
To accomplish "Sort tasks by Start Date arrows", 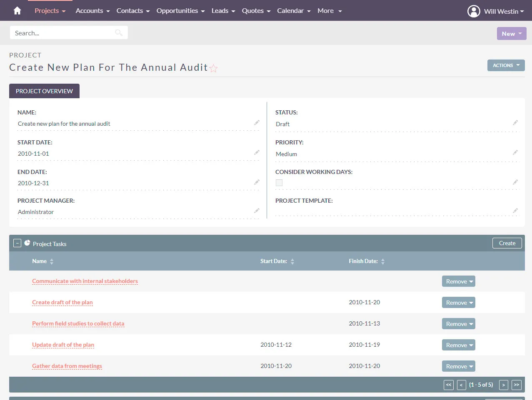I will pos(292,261).
